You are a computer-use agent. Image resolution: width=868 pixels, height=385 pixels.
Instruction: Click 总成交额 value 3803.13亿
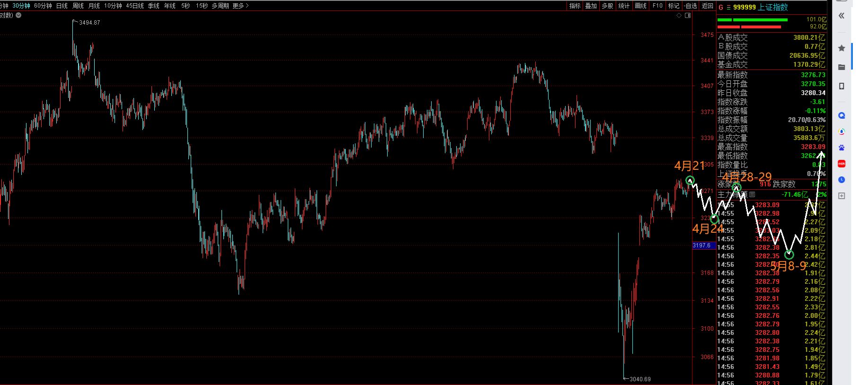[x=809, y=129]
